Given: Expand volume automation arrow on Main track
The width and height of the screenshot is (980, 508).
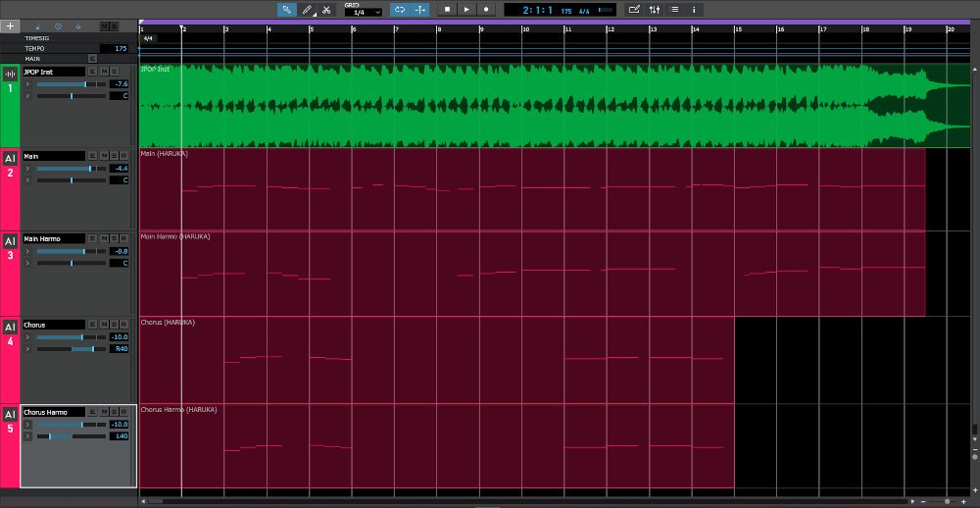Looking at the screenshot, I should coord(27,169).
